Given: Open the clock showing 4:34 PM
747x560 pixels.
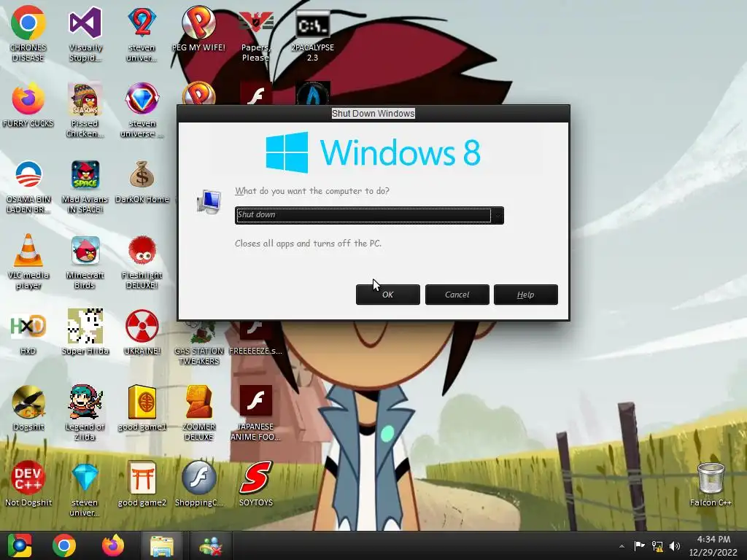Looking at the screenshot, I should [713, 545].
